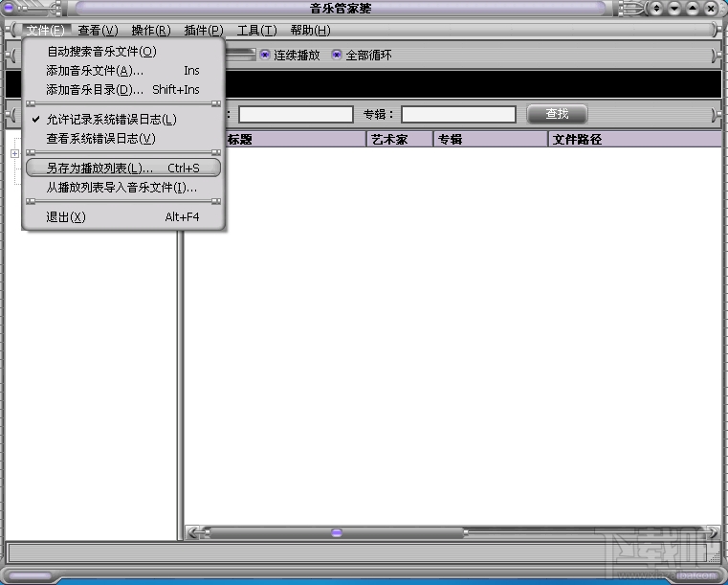Open the 文件(F) menu

pos(46,31)
